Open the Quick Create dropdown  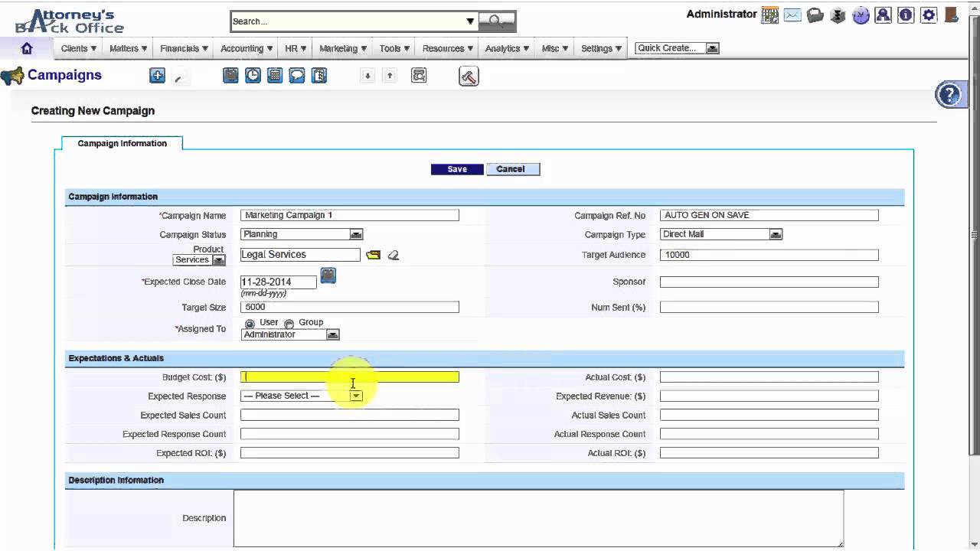[x=678, y=48]
